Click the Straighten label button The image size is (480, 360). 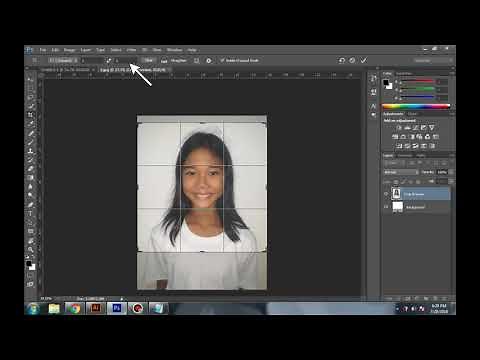179,61
